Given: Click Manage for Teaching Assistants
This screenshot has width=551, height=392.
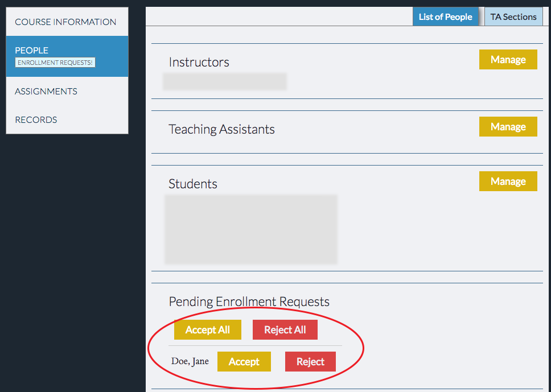Looking at the screenshot, I should pyautogui.click(x=508, y=127).
